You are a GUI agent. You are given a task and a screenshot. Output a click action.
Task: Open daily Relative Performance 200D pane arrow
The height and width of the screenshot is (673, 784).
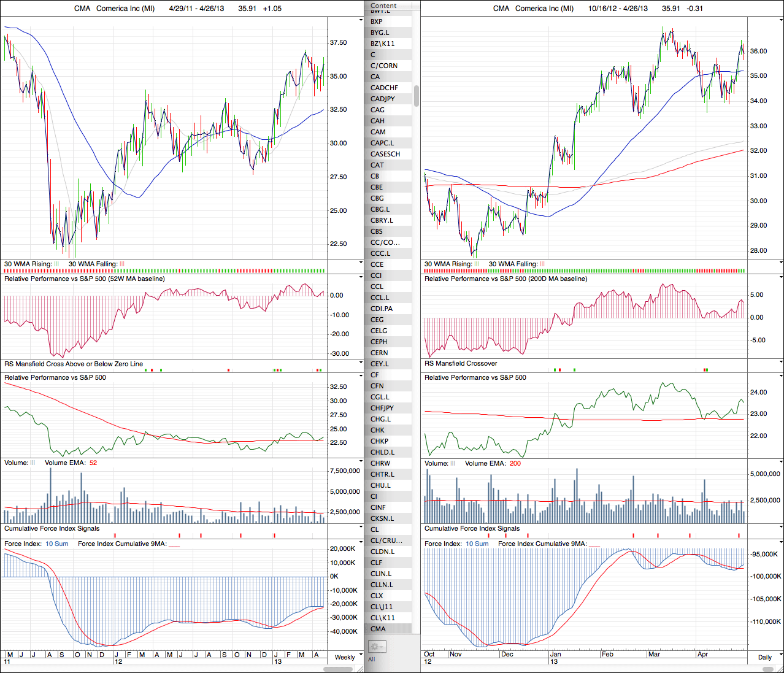pos(780,279)
